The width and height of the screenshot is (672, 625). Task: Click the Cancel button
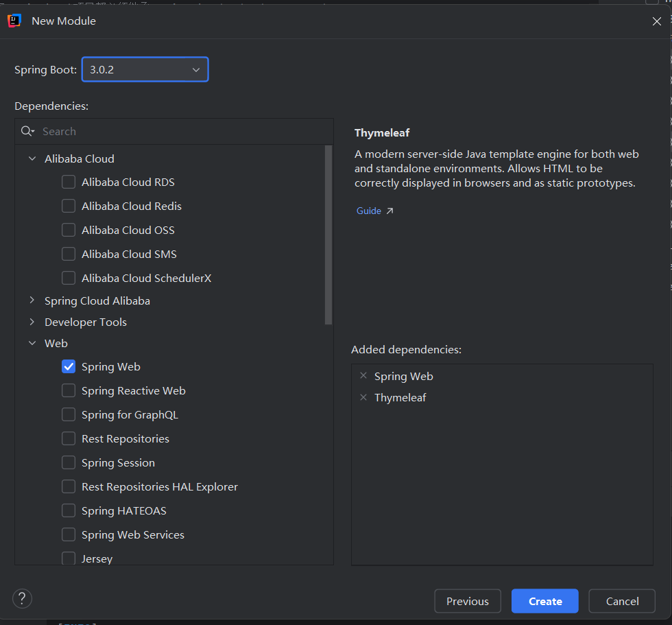pos(623,601)
